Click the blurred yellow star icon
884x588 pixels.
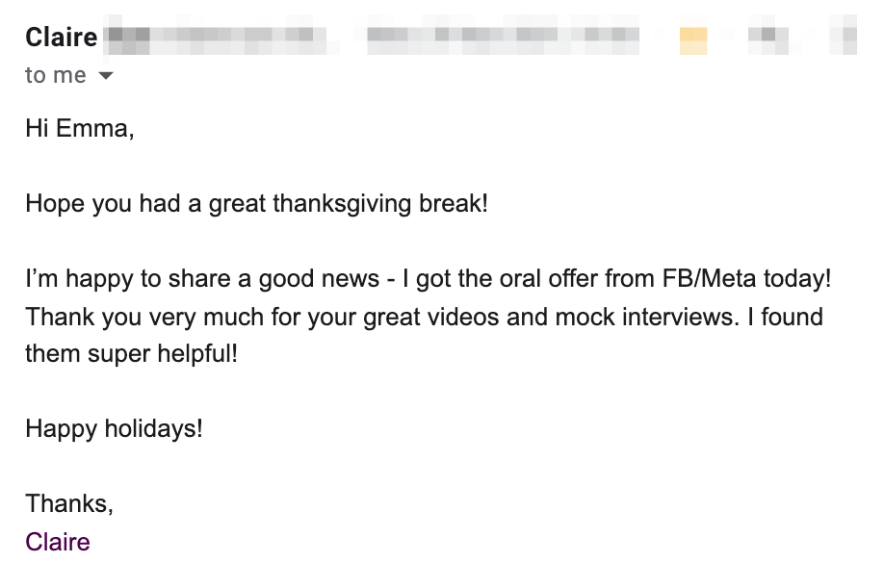[693, 40]
